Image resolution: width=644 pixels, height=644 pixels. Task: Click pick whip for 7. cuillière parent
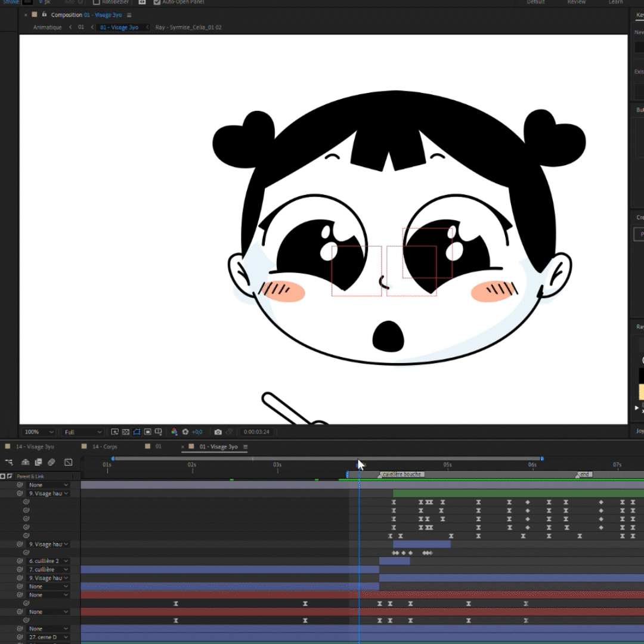pyautogui.click(x=19, y=569)
